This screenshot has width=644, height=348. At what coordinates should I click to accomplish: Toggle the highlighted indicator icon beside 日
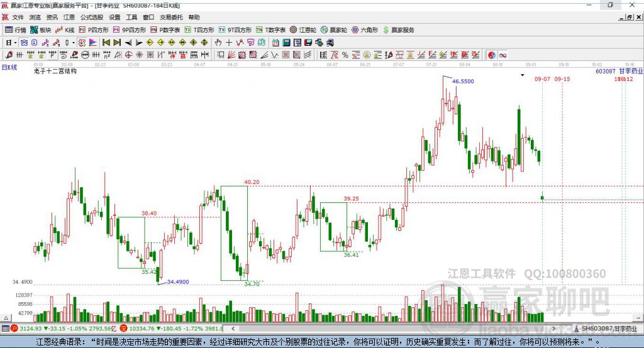coord(24,43)
